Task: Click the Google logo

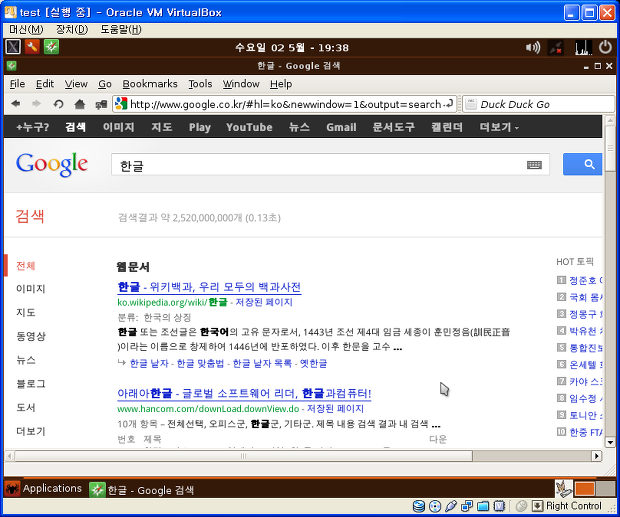Action: click(52, 164)
